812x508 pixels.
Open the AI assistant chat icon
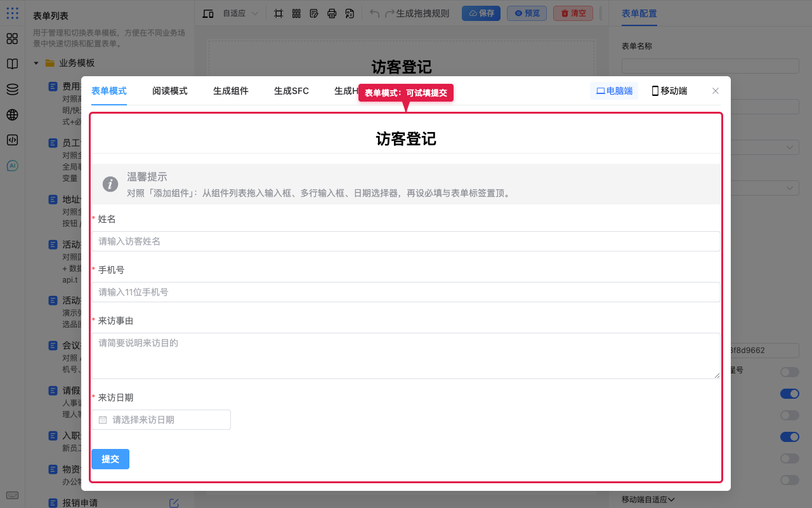[12, 166]
